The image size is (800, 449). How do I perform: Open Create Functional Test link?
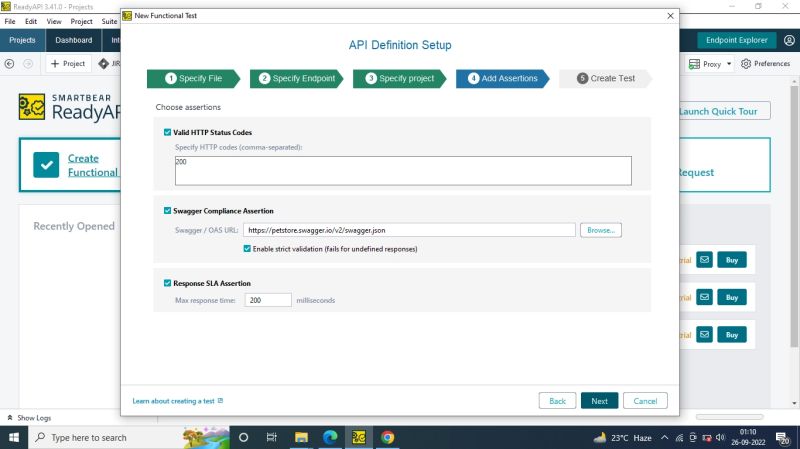tap(93, 165)
